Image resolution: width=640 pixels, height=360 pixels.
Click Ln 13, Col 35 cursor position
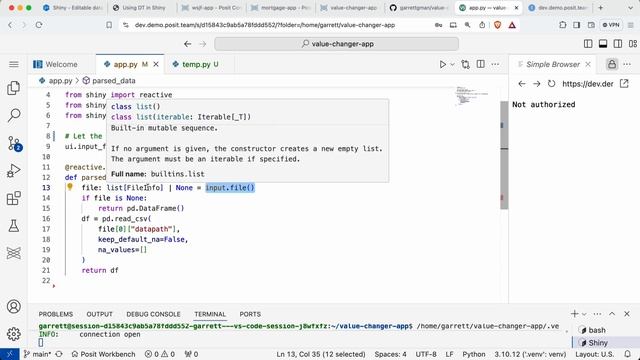321,354
